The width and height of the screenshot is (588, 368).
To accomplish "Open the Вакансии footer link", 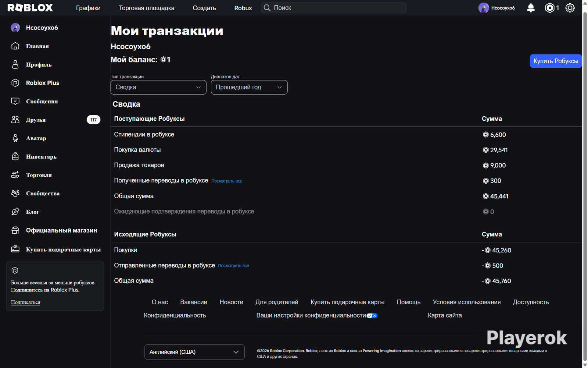I will (194, 302).
